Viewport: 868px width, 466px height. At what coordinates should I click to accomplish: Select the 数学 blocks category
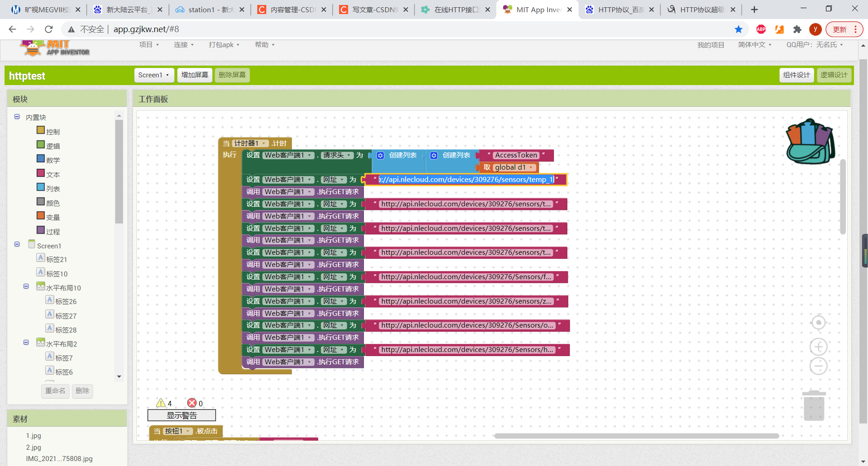[x=48, y=160]
